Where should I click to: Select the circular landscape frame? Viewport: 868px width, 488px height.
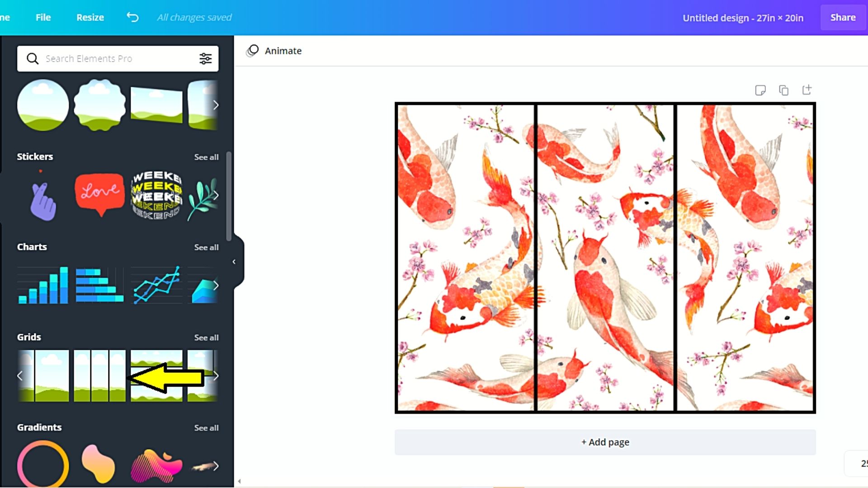point(42,105)
